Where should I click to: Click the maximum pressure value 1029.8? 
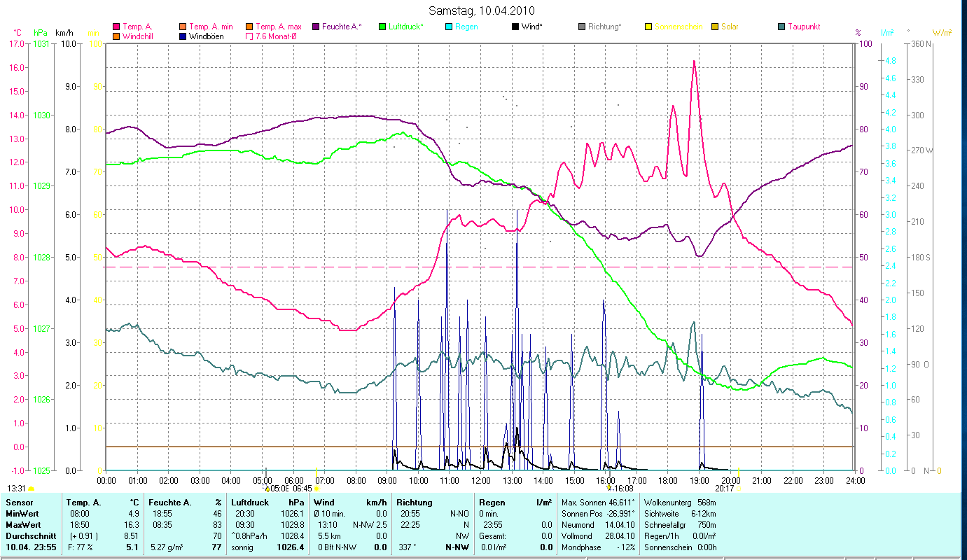click(x=293, y=524)
